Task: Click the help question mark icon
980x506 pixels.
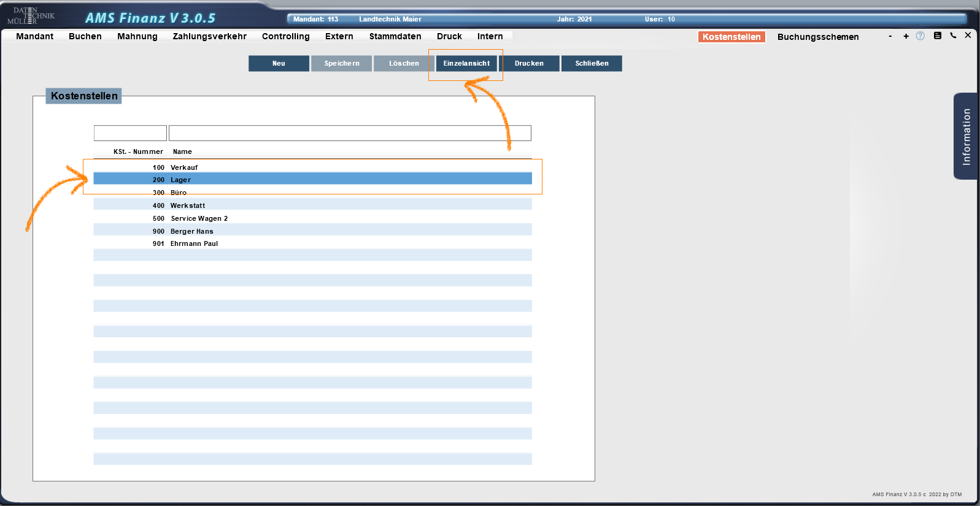Action: click(x=920, y=36)
